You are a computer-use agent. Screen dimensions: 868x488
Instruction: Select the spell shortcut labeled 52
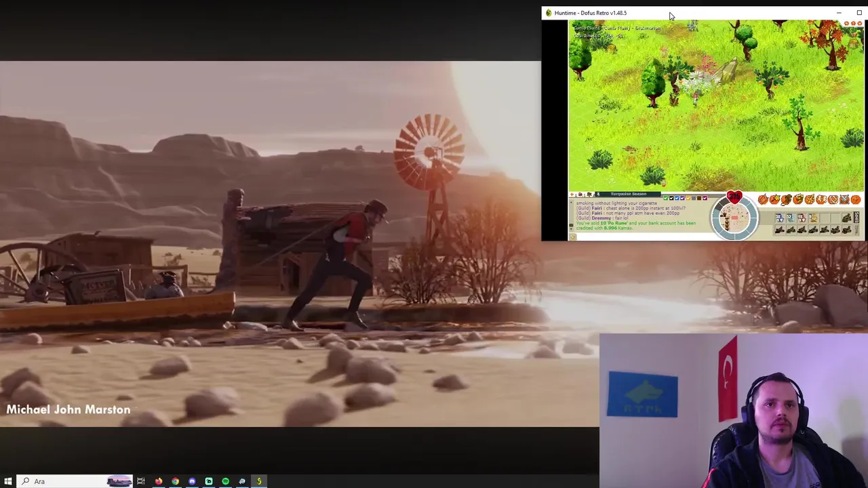[x=791, y=218]
